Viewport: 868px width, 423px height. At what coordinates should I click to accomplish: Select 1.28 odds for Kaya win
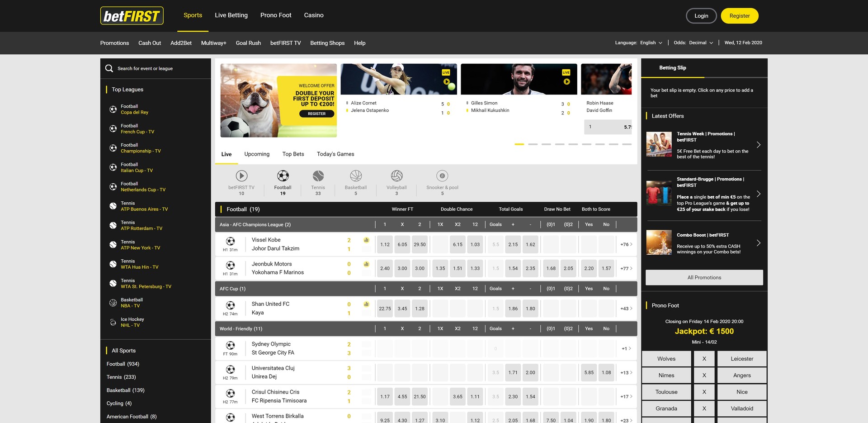(x=420, y=309)
